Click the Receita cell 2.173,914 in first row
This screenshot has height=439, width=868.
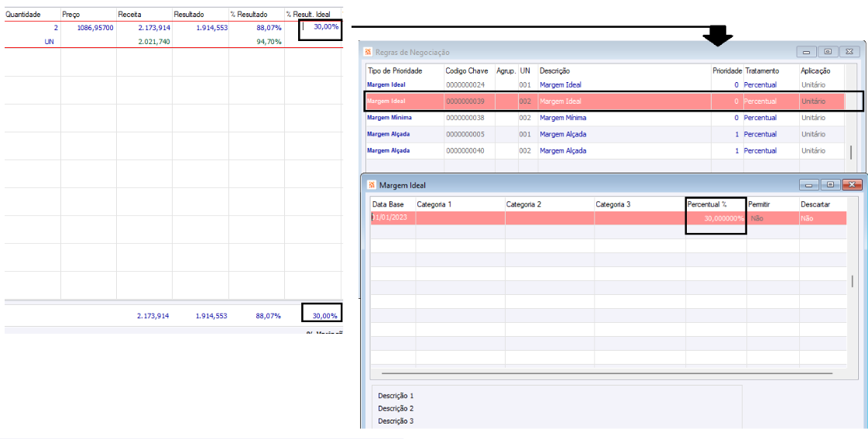[153, 26]
